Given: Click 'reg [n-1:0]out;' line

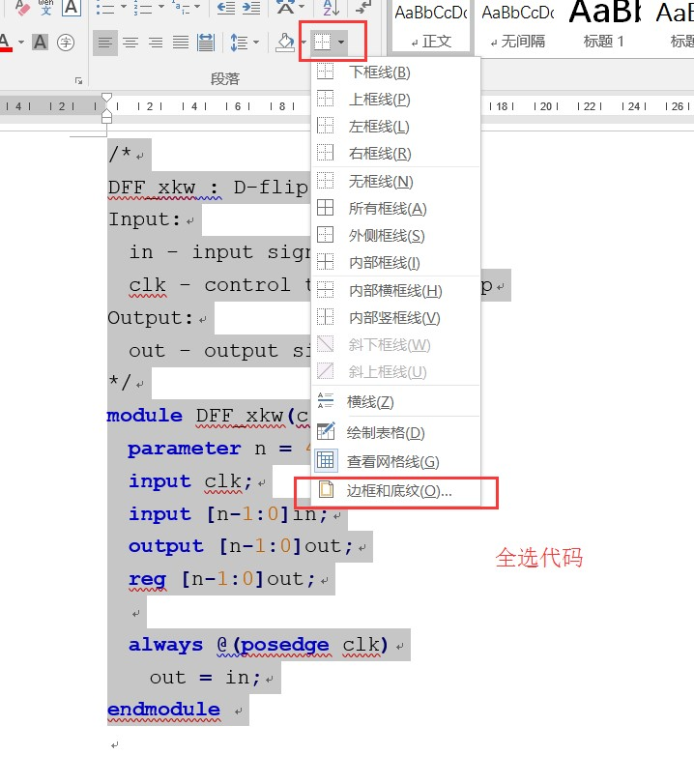Looking at the screenshot, I should pyautogui.click(x=222, y=579).
